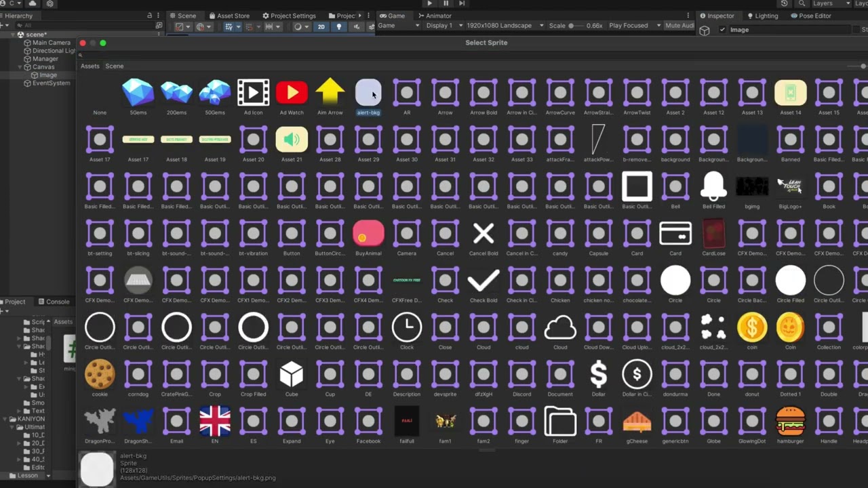Pick the Check Bold checkmark sprite
The height and width of the screenshot is (488, 868).
(484, 280)
